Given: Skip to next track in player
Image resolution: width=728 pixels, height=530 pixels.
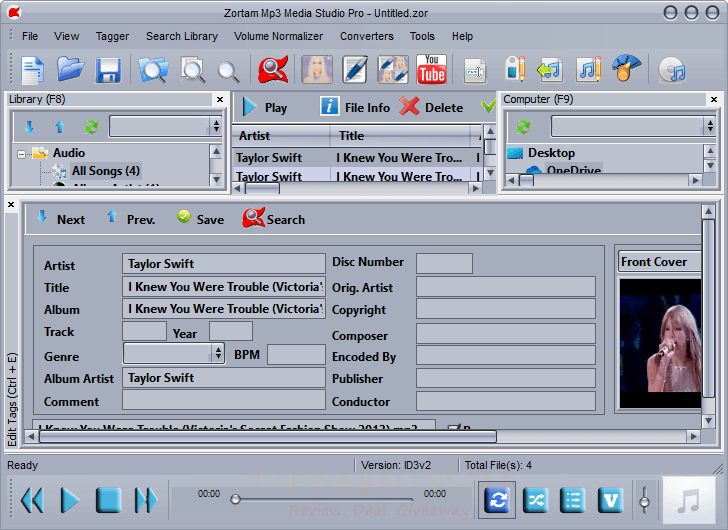Looking at the screenshot, I should (x=146, y=500).
